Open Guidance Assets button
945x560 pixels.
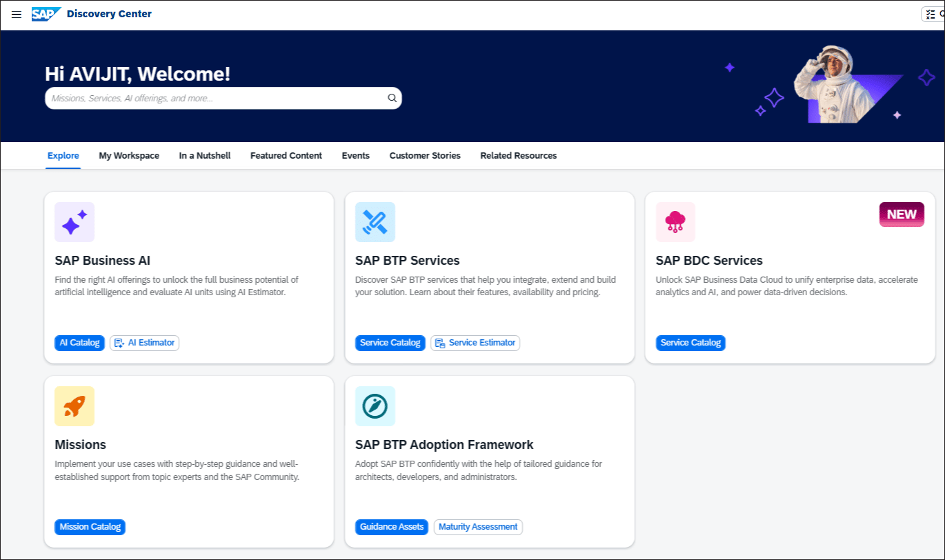[392, 527]
